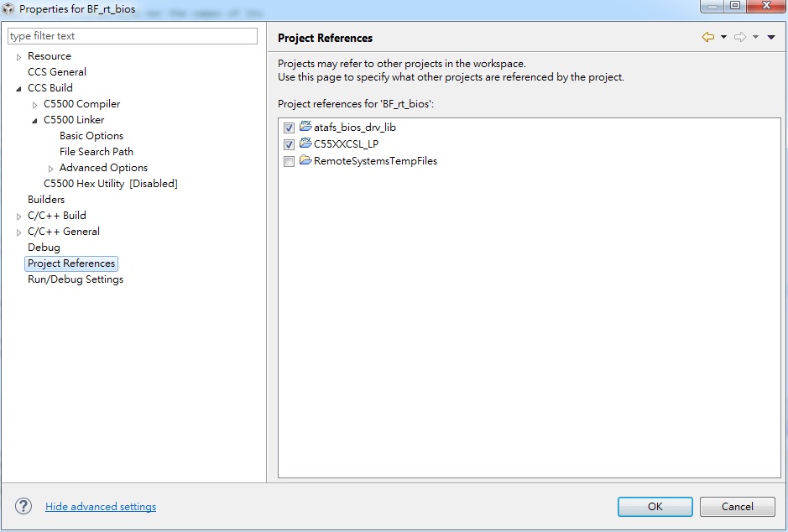Viewport: 788px width, 532px height.
Task: Uncheck the atafs_bios_drv_lib checkbox
Action: 289,128
